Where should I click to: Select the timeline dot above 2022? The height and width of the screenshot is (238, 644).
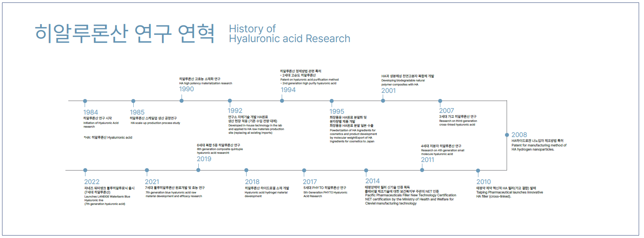85,171
